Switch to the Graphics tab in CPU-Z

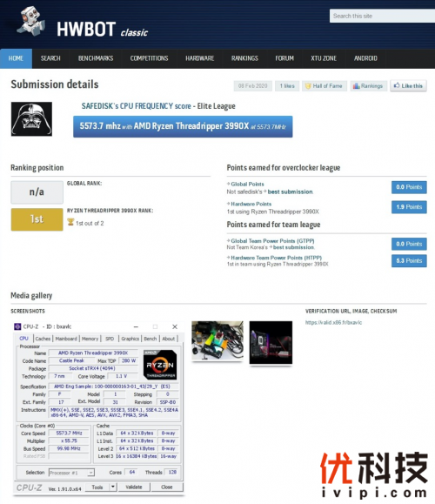coord(130,339)
